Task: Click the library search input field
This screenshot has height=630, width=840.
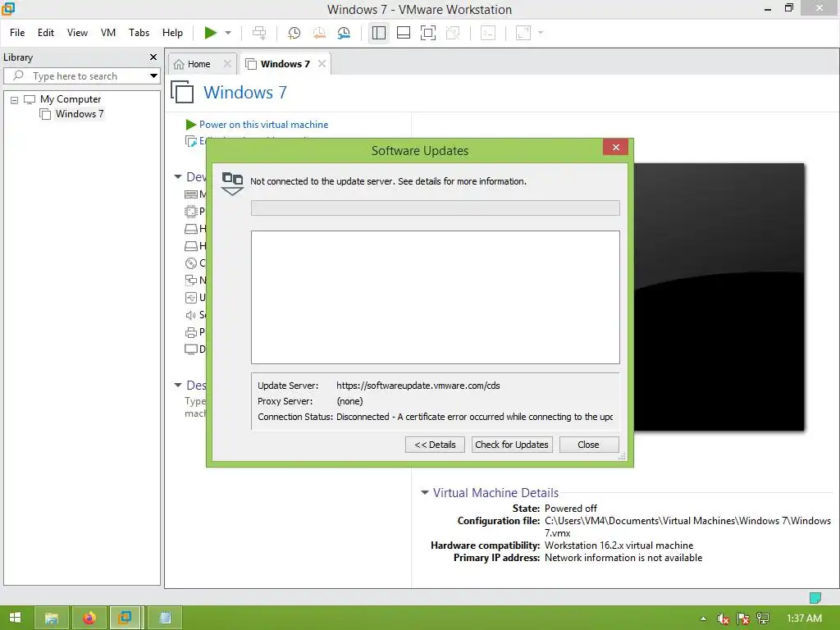Action: (x=80, y=76)
